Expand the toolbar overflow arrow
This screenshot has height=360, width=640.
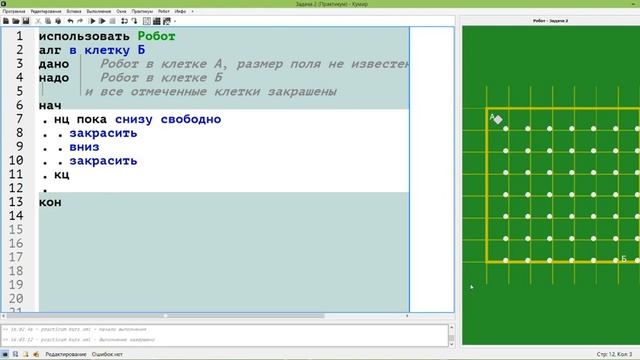click(175, 21)
